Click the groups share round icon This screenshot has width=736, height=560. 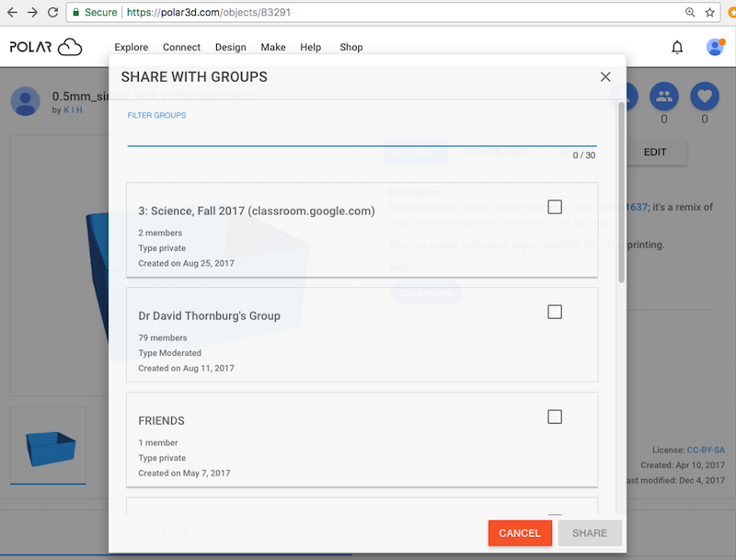click(x=663, y=97)
